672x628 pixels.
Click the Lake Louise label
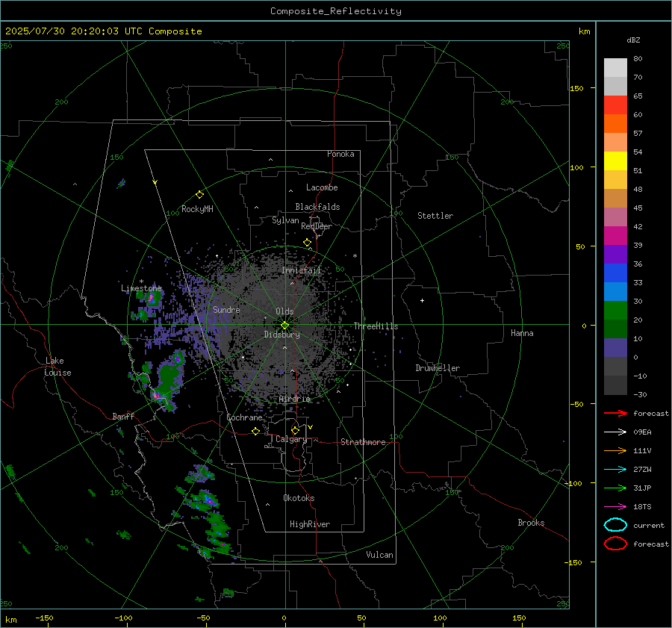57,367
